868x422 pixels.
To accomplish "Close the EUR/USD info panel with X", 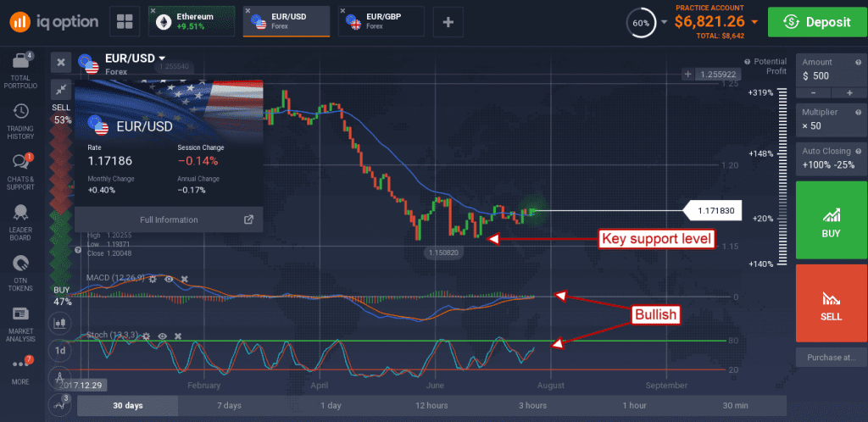I will click(61, 63).
